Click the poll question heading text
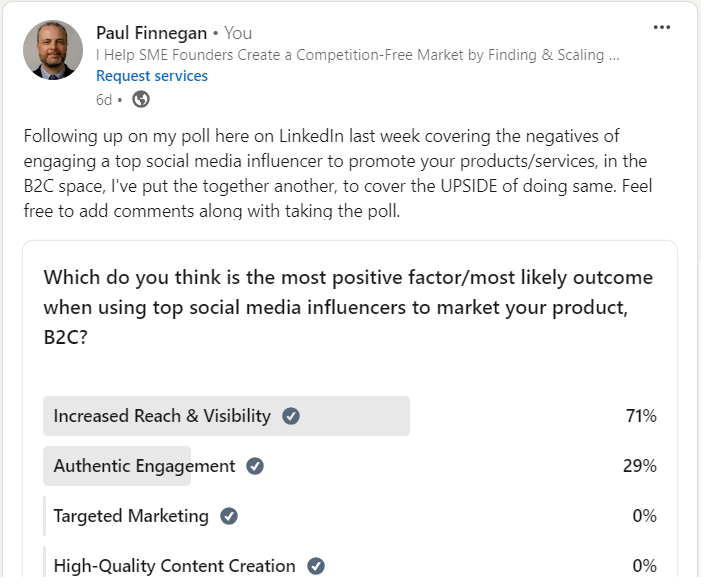The height and width of the screenshot is (585, 704). [348, 307]
